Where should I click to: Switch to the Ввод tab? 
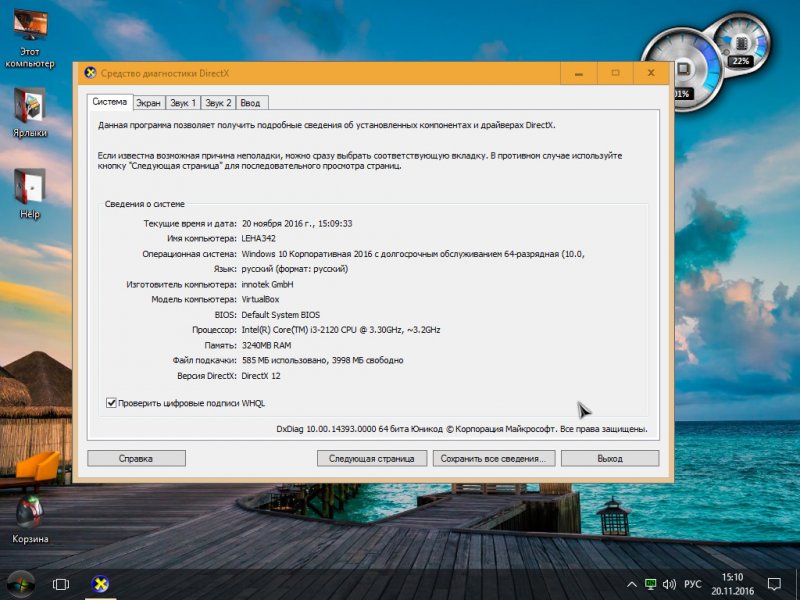click(251, 103)
